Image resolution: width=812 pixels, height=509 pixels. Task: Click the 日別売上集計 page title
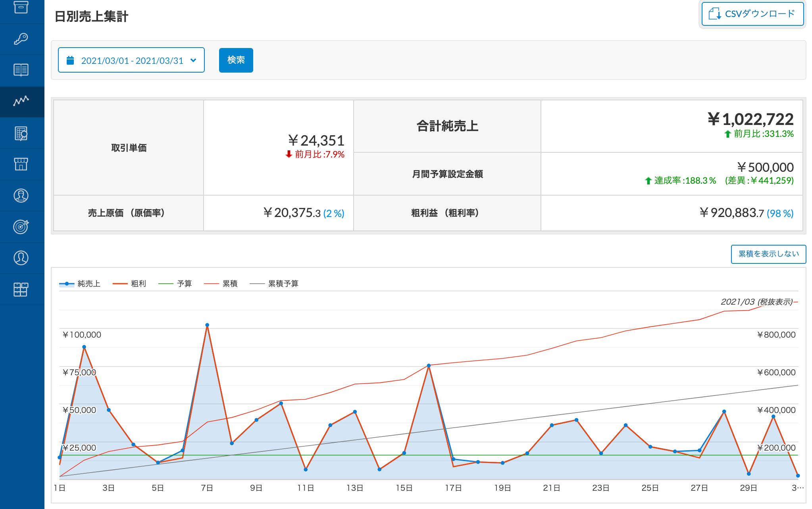(91, 17)
